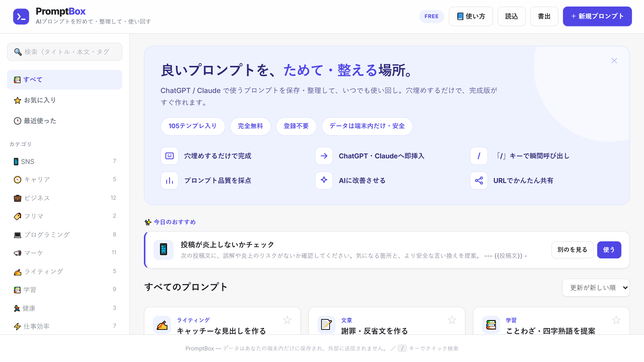Open the キャリア category row
This screenshot has height=362, width=644.
(65, 180)
